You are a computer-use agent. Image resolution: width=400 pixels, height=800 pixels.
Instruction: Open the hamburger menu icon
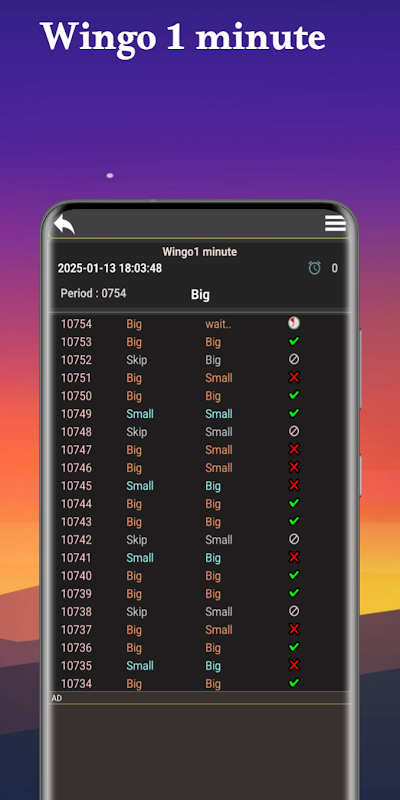click(335, 223)
